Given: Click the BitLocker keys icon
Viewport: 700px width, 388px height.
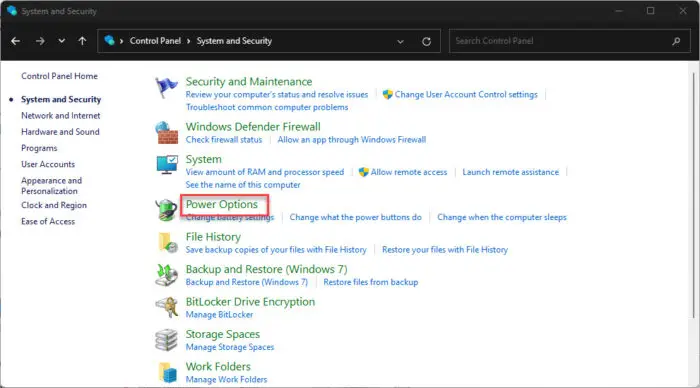Looking at the screenshot, I should [167, 307].
